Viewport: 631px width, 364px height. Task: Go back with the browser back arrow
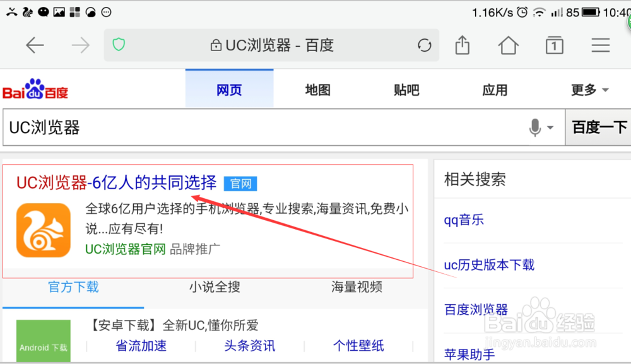click(35, 45)
